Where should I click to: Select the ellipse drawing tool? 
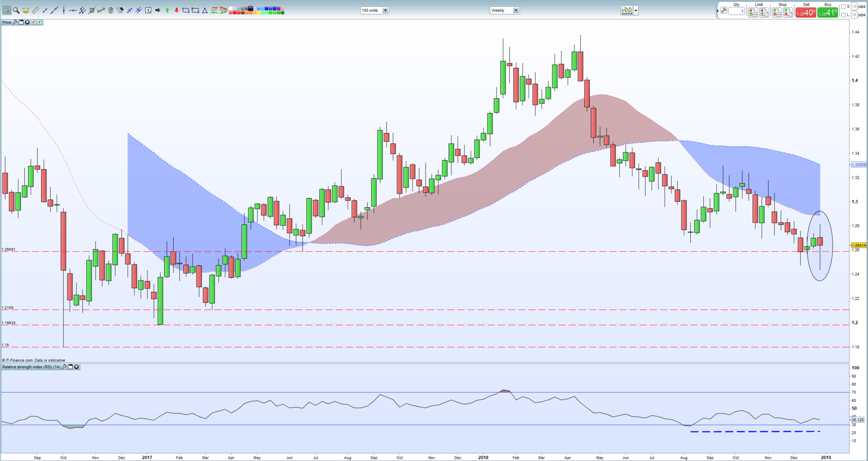185,10
